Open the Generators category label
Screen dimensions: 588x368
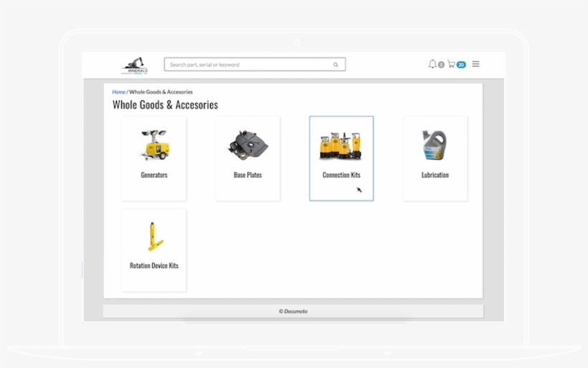(154, 175)
